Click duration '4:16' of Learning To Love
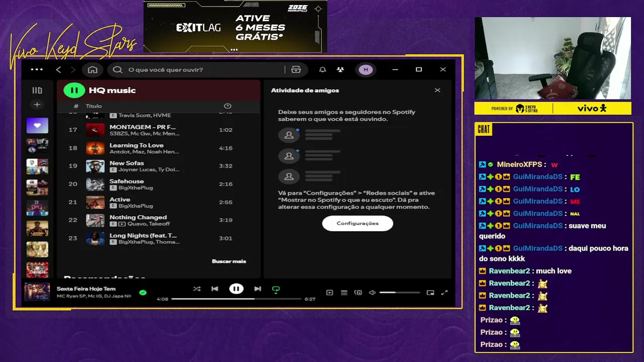 point(225,148)
